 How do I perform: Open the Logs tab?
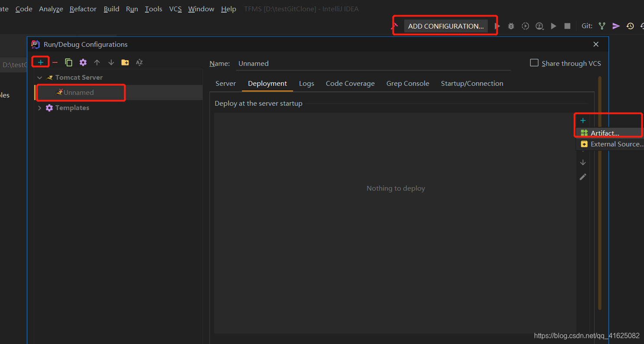pyautogui.click(x=306, y=83)
